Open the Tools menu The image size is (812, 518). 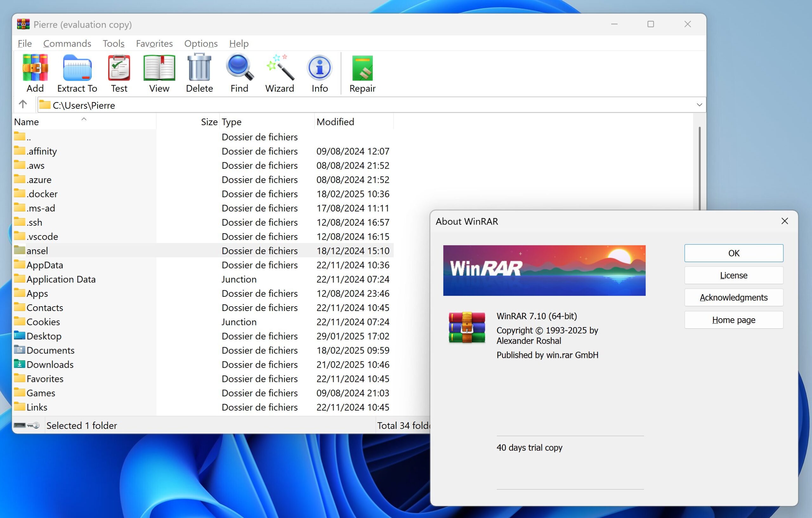[x=114, y=43]
